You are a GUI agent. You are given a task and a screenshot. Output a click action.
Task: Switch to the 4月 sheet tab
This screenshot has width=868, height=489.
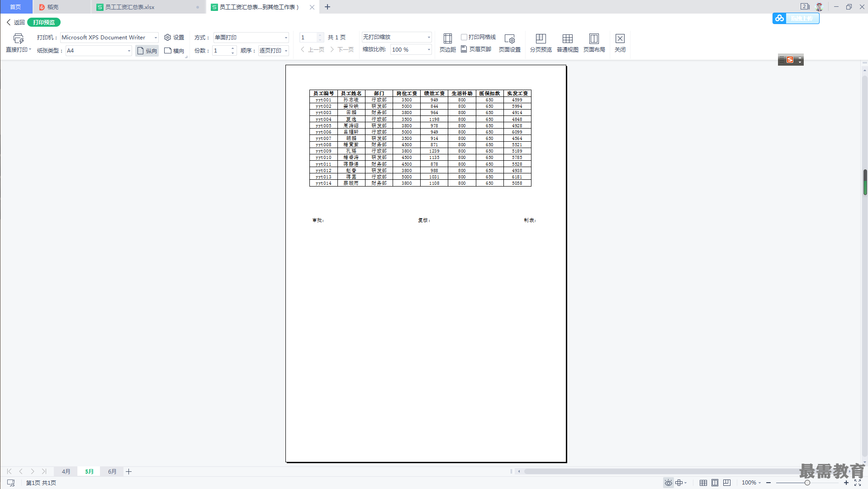66,471
